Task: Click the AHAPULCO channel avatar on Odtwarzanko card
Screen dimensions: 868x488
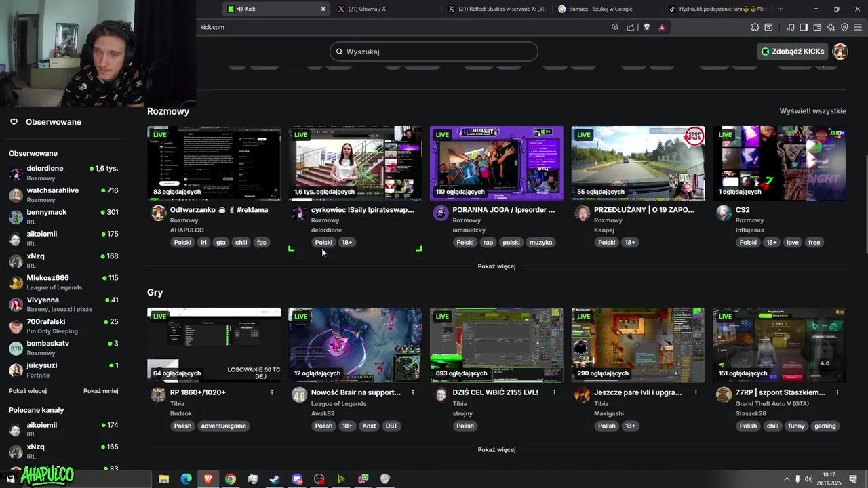Action: click(x=158, y=213)
